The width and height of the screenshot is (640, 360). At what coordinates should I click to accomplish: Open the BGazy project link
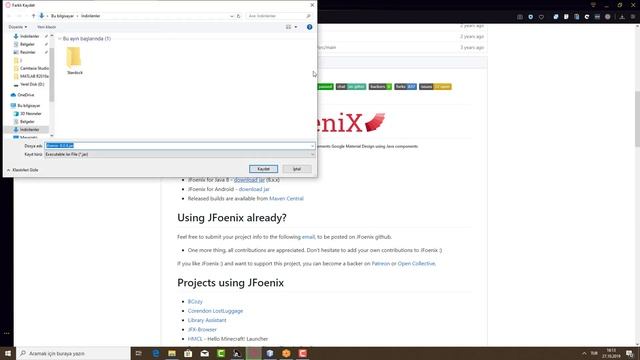(195, 301)
